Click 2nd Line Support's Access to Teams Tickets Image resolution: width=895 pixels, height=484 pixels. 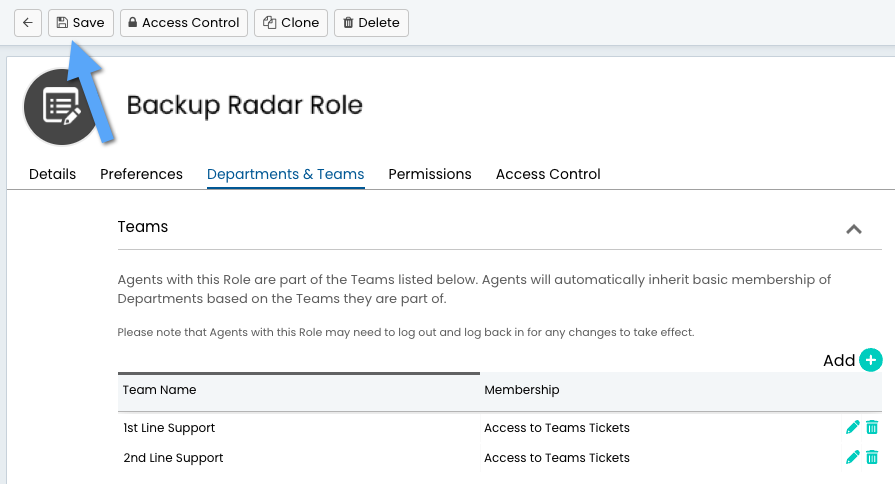pyautogui.click(x=557, y=458)
